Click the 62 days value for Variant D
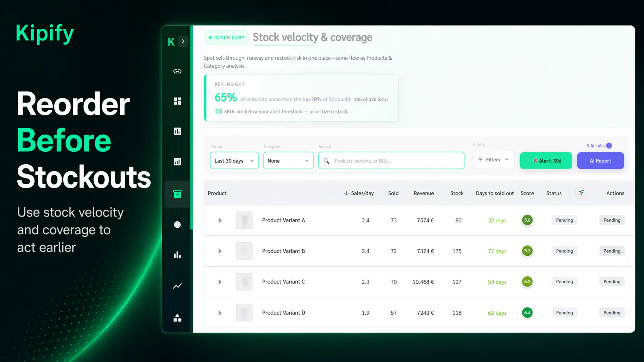 point(497,313)
